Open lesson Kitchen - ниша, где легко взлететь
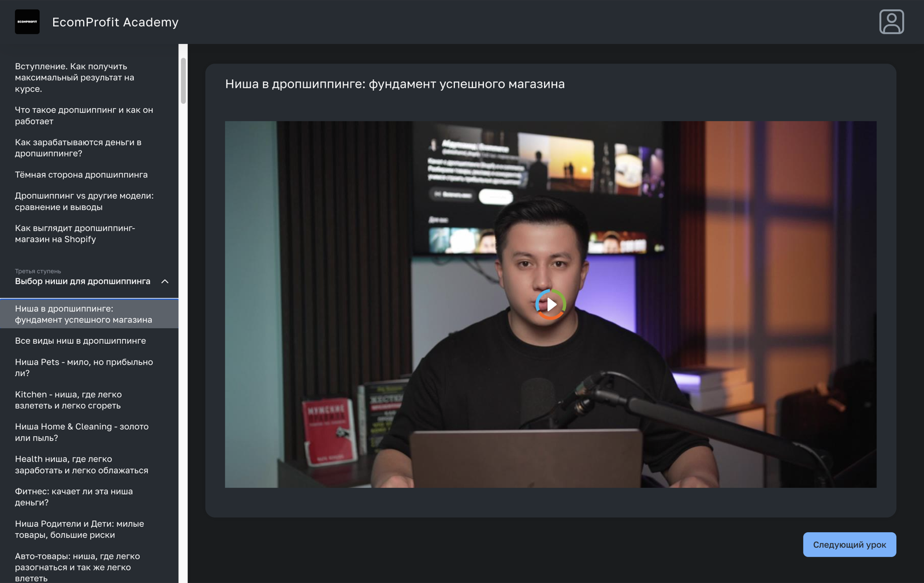924x583 pixels. pyautogui.click(x=89, y=400)
